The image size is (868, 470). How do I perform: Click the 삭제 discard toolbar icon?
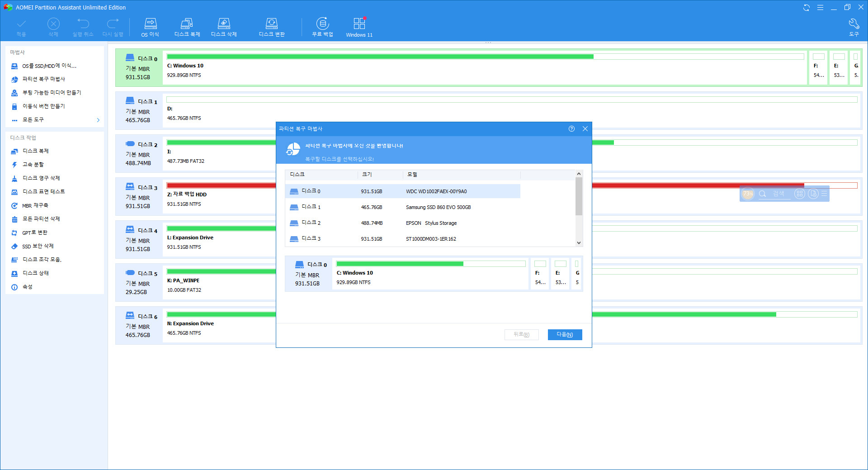pyautogui.click(x=53, y=28)
